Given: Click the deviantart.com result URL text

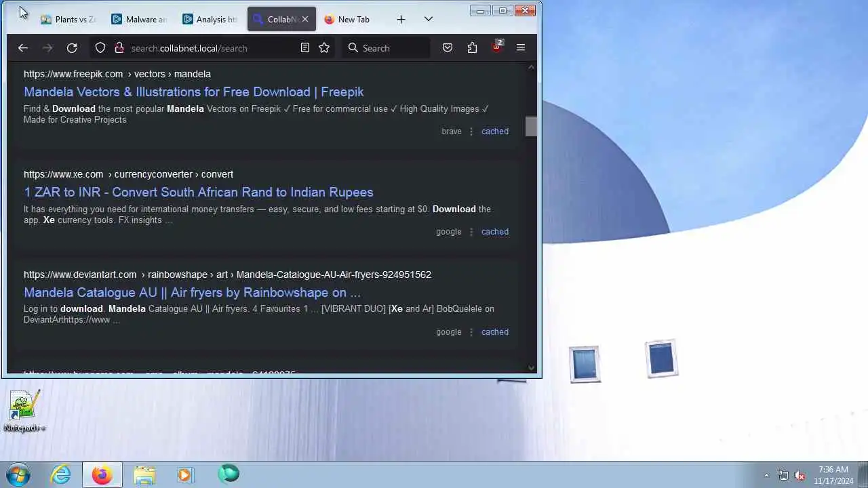Looking at the screenshot, I should 227,274.
